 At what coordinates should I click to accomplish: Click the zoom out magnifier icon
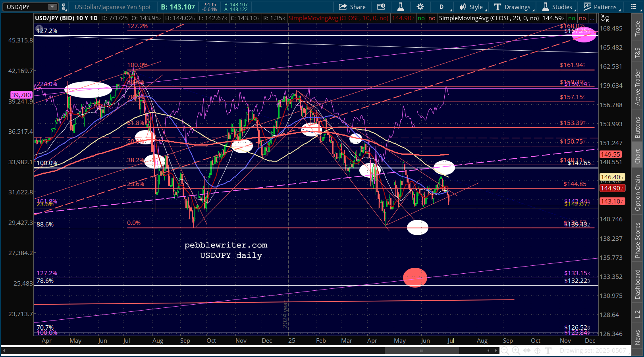505,350
